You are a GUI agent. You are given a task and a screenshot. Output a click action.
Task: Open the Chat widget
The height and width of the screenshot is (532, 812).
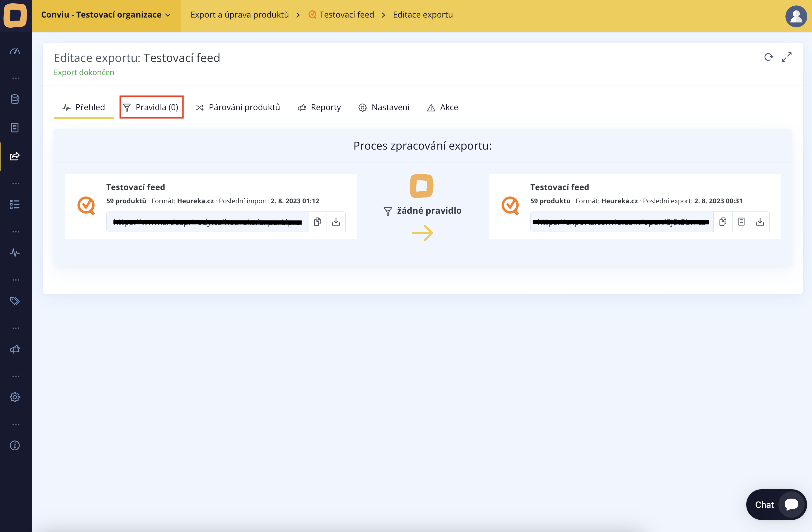pyautogui.click(x=776, y=504)
